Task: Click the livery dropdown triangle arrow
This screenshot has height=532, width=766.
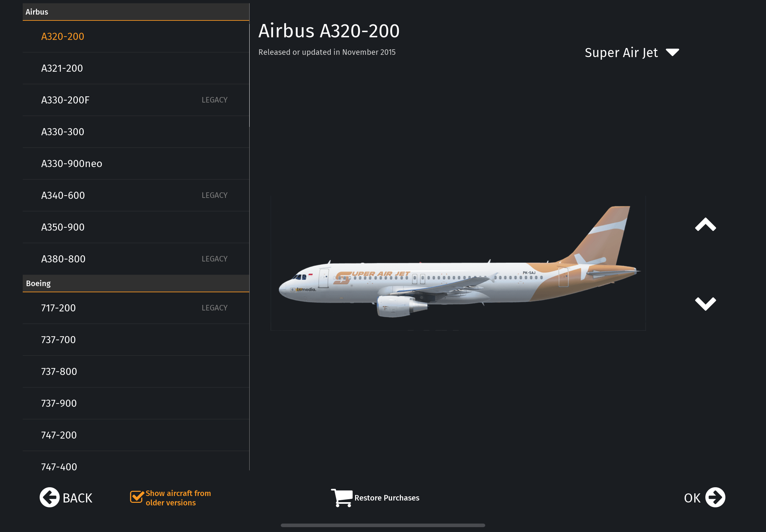Action: point(672,52)
